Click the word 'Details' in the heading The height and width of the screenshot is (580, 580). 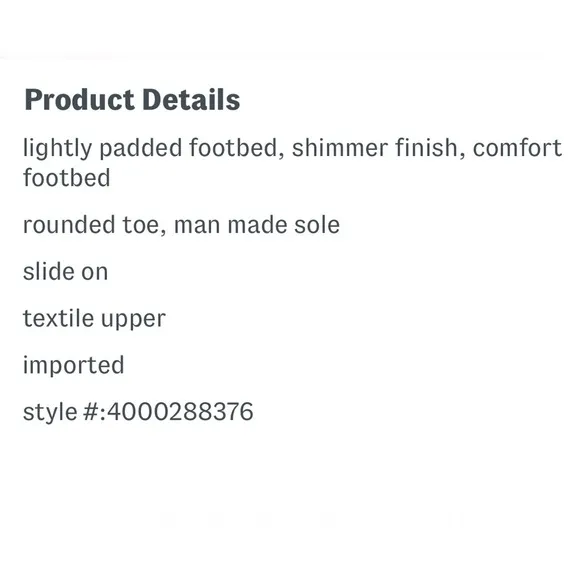point(191,99)
